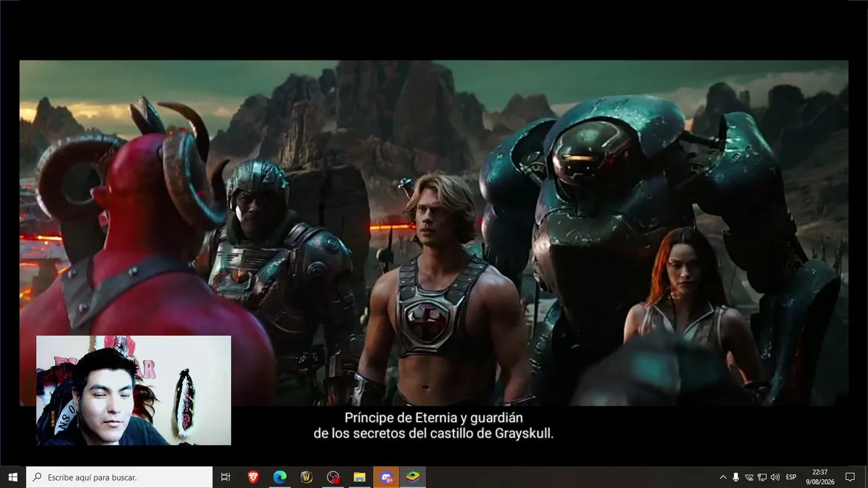Open network settings tray icon
The height and width of the screenshot is (488, 868).
[x=762, y=477]
